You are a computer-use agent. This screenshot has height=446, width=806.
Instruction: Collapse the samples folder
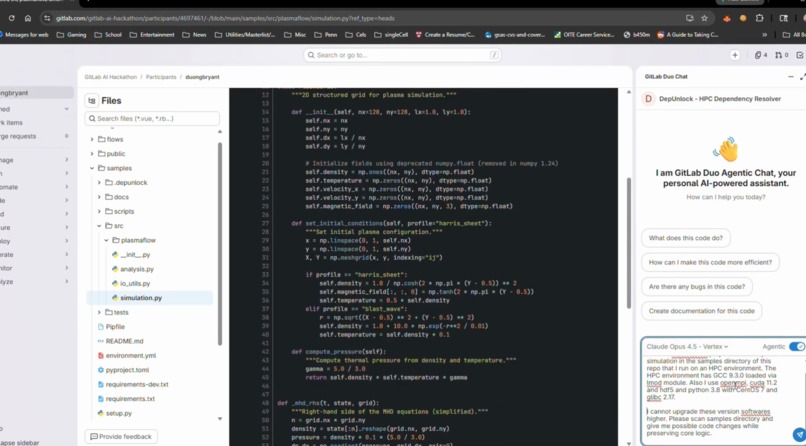point(92,168)
